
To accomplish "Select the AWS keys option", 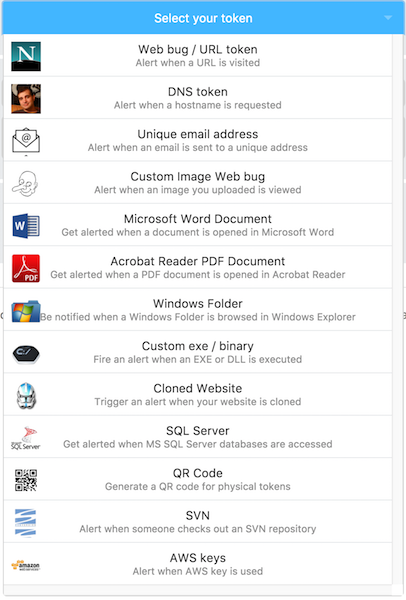I will [198, 564].
